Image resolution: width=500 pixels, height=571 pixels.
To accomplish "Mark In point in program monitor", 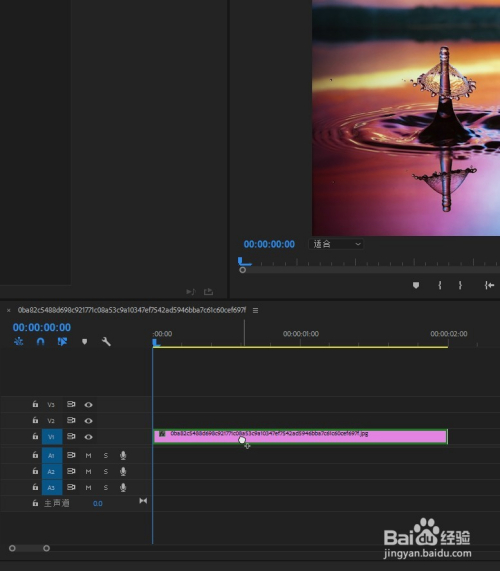I will 440,285.
